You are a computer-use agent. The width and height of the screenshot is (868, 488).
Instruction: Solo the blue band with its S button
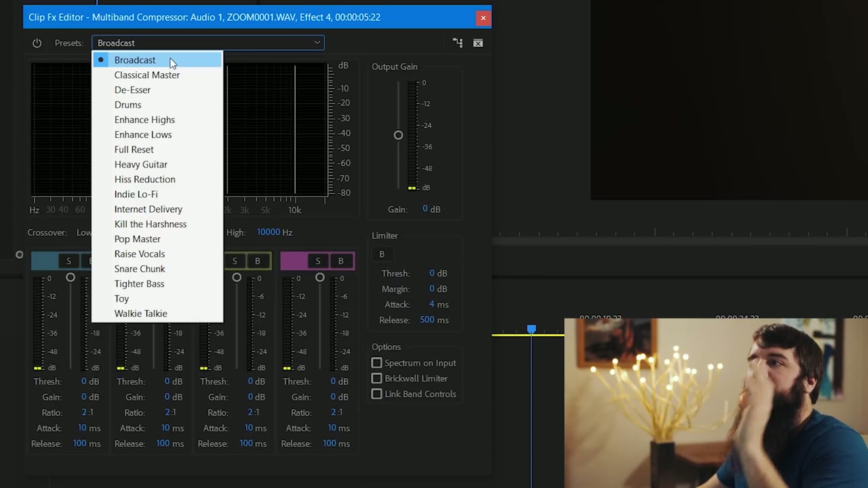tap(68, 261)
